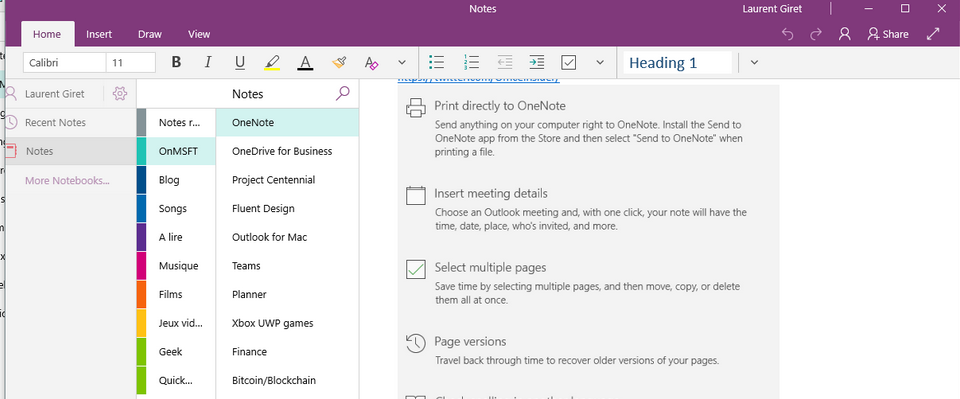
Task: Open notes search magnifier
Action: pyautogui.click(x=343, y=94)
